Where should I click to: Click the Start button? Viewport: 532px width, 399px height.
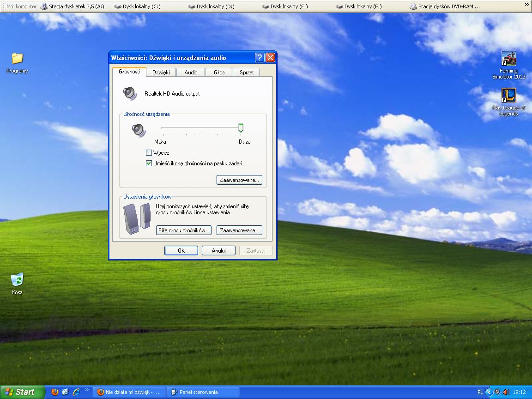[22, 392]
